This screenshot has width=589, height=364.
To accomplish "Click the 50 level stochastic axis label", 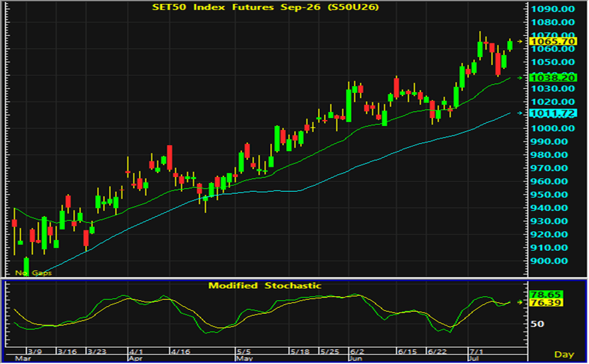I will tap(537, 324).
